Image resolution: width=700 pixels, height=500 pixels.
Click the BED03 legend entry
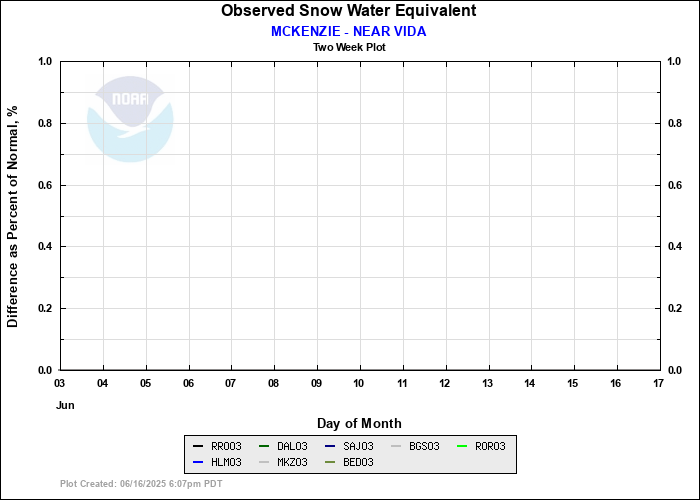pos(349,462)
